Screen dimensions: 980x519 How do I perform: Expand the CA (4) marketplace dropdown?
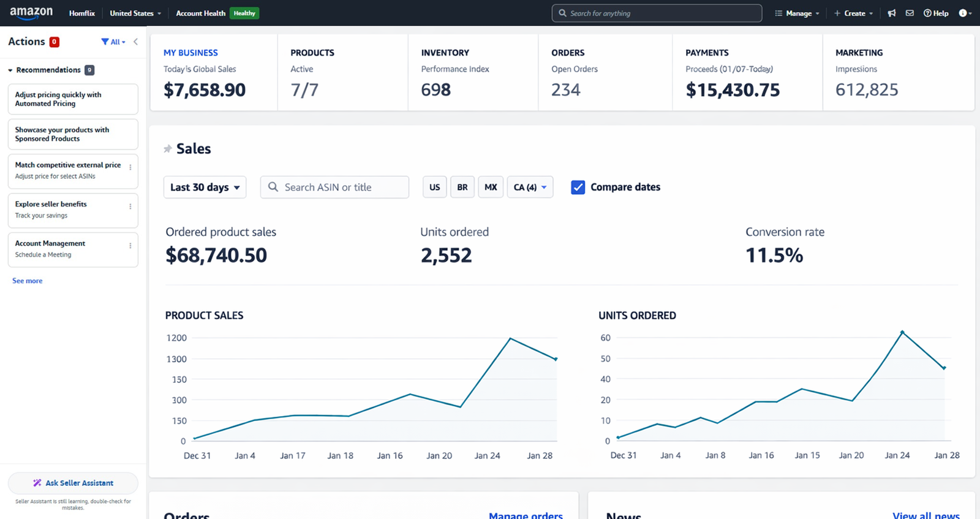click(530, 188)
